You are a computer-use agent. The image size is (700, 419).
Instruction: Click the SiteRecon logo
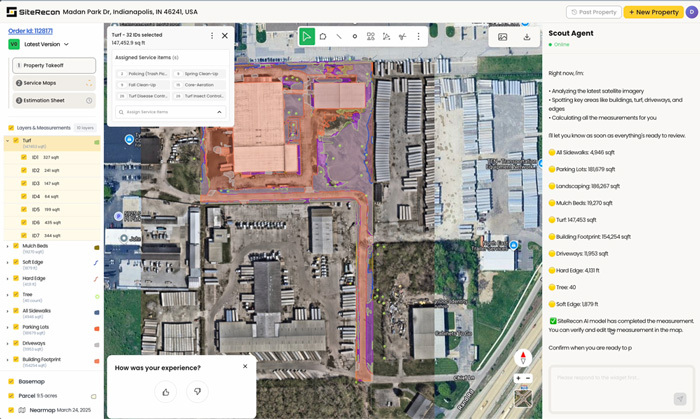(x=33, y=12)
